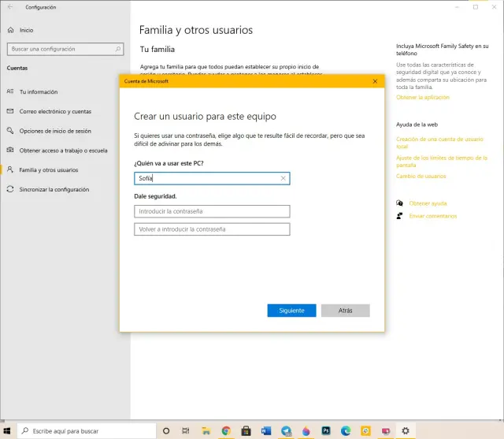Focus the 'Introducir la contraseña' field
504x439 pixels.
tap(212, 211)
